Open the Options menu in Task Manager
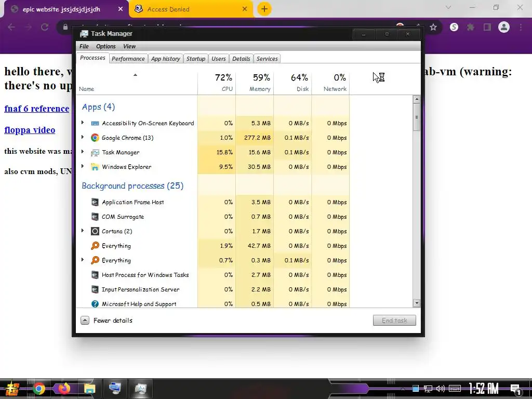 pyautogui.click(x=106, y=46)
